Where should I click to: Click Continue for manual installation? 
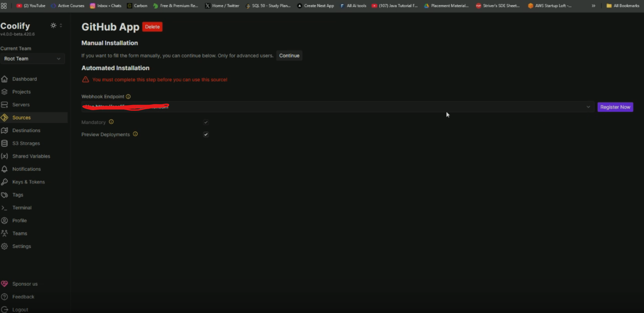click(289, 56)
